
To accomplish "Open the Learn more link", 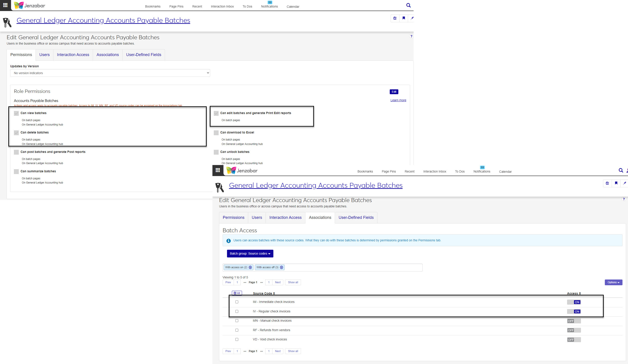I will (398, 100).
